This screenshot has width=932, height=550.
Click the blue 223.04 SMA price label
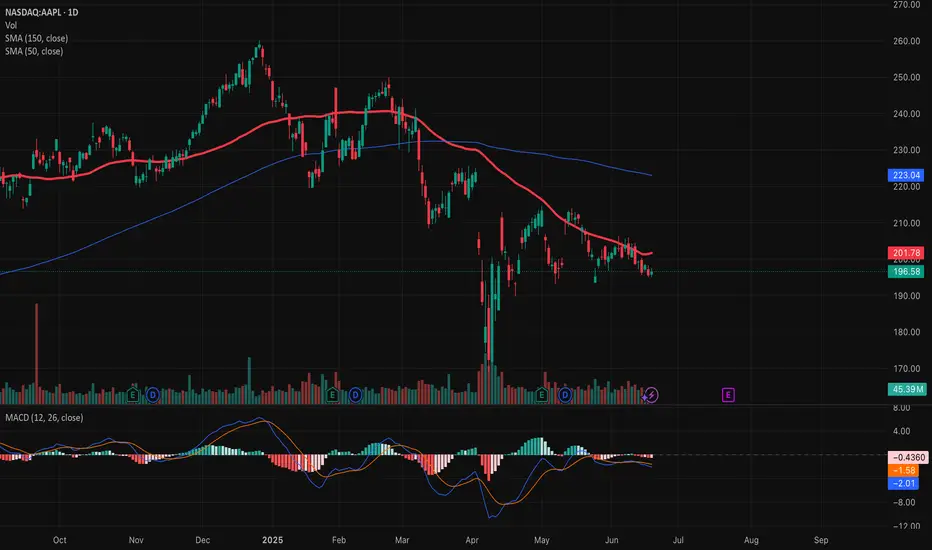click(906, 175)
